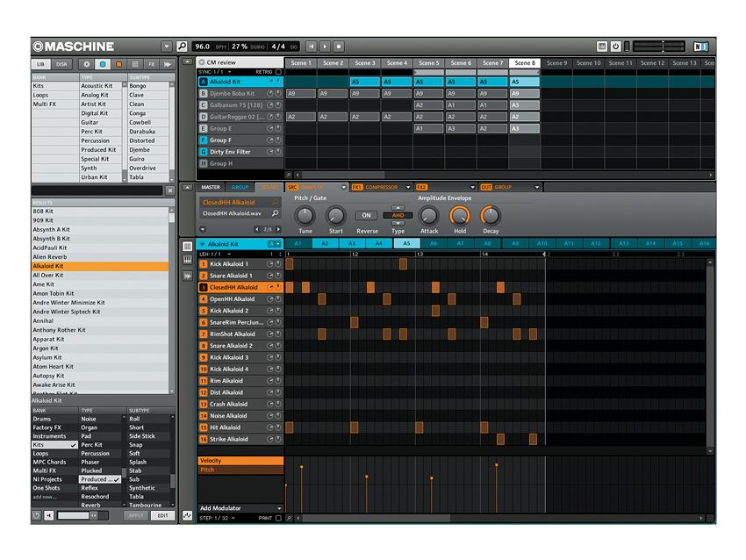746x560 pixels.
Task: Adjust the Decay knob
Action: (490, 216)
